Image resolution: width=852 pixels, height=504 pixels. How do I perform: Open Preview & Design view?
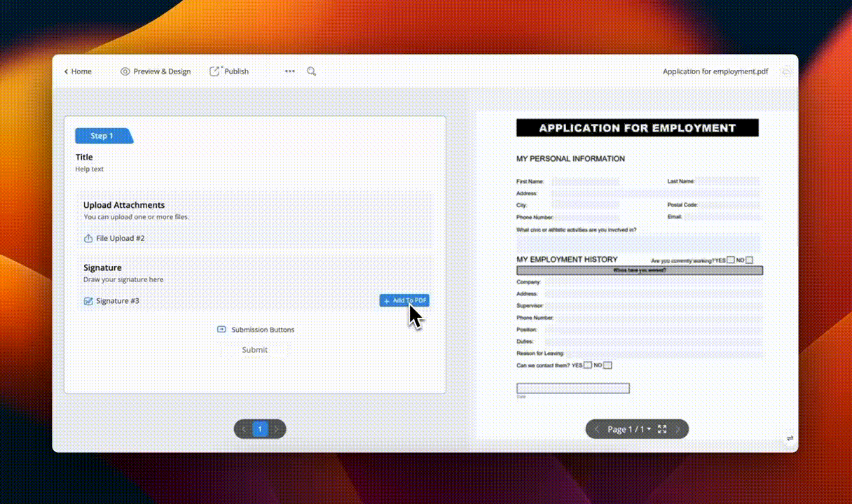156,71
